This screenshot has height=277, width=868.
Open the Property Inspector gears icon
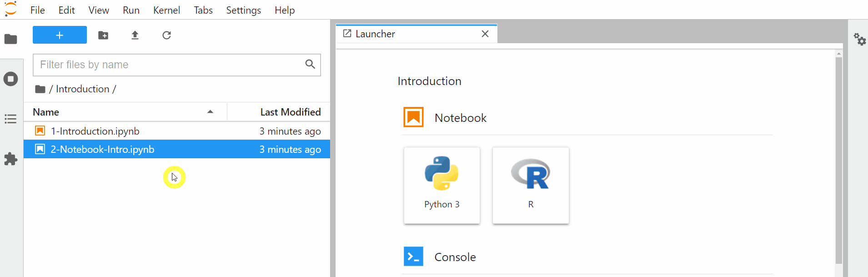[x=859, y=39]
